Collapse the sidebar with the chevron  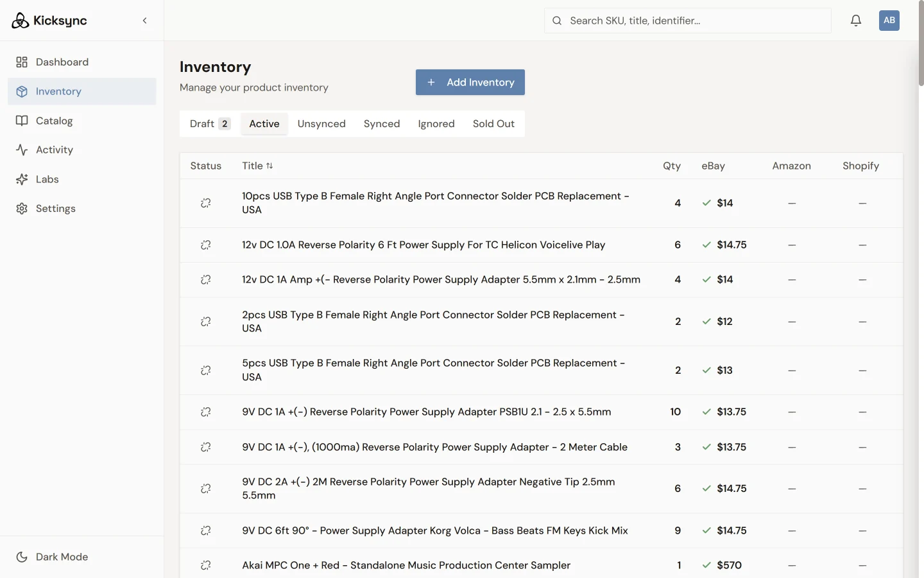point(145,21)
